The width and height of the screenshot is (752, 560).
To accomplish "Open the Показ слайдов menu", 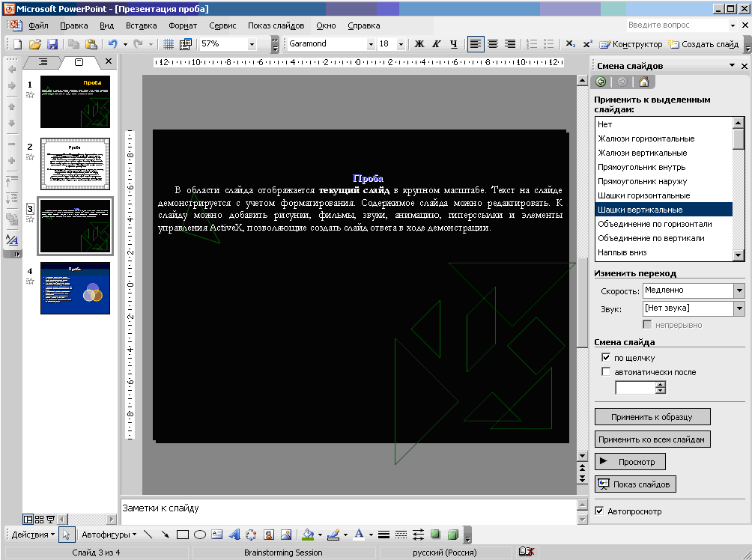I will 276,25.
